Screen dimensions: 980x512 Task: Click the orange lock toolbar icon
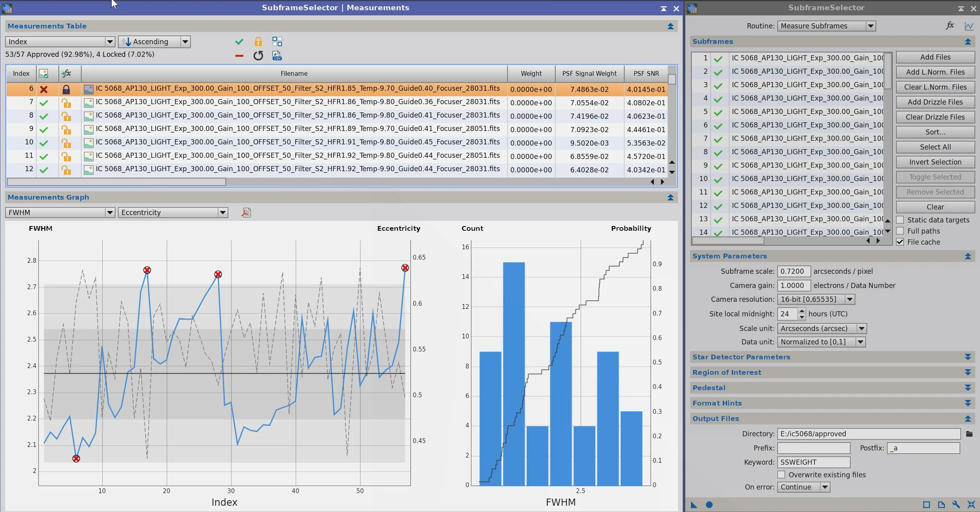tap(258, 41)
